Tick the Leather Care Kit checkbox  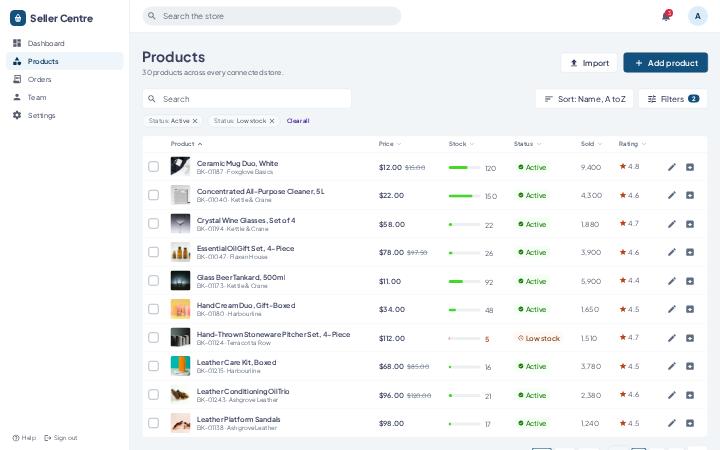(x=153, y=366)
